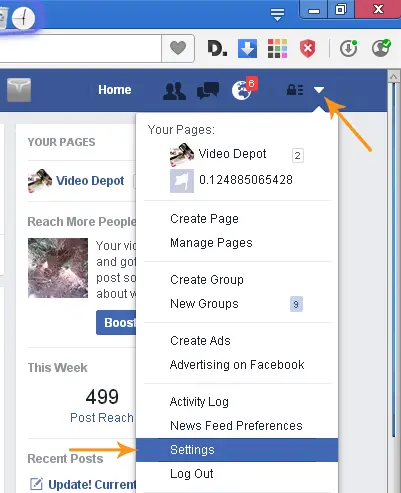Click Video Depot icon in dropdown menu
This screenshot has width=401, height=493.
pyautogui.click(x=182, y=155)
